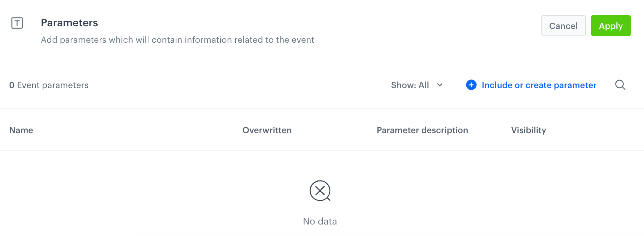Select the magnifying glass inside the No data graphic
Image resolution: width=644 pixels, height=236 pixels.
pyautogui.click(x=328, y=199)
